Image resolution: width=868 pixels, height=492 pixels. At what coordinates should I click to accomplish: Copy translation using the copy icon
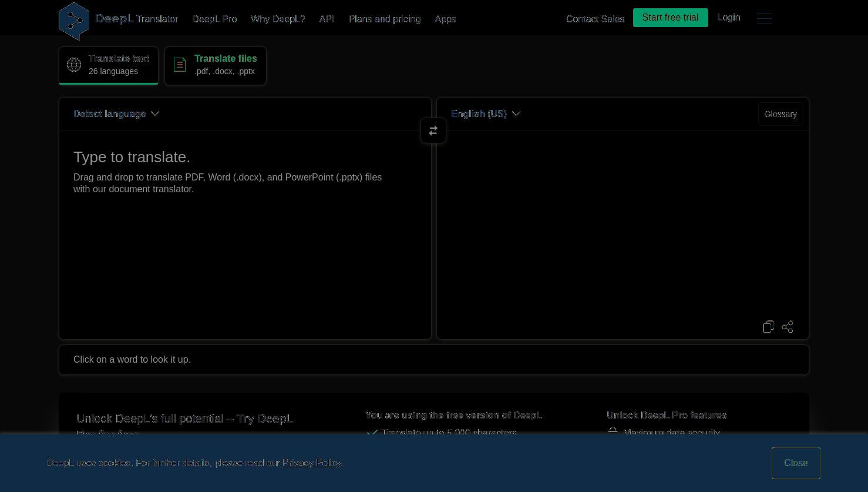(x=768, y=327)
